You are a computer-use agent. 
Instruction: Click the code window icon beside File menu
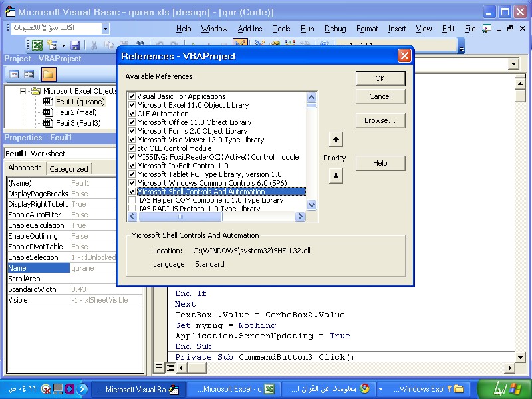(x=487, y=29)
